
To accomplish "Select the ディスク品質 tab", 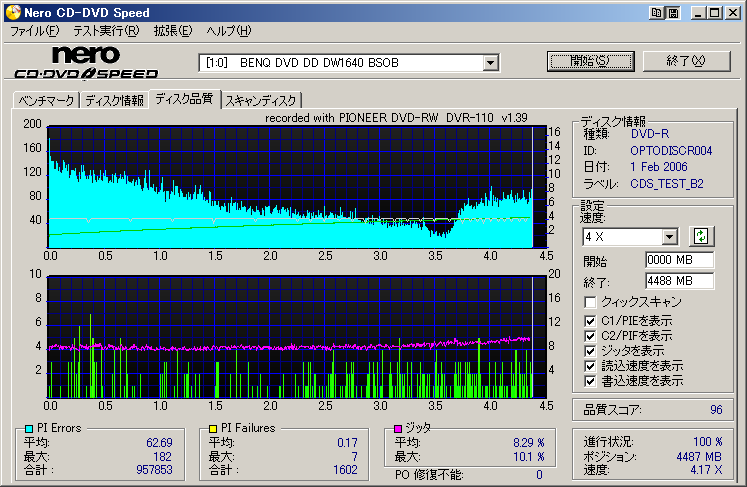I will (184, 99).
